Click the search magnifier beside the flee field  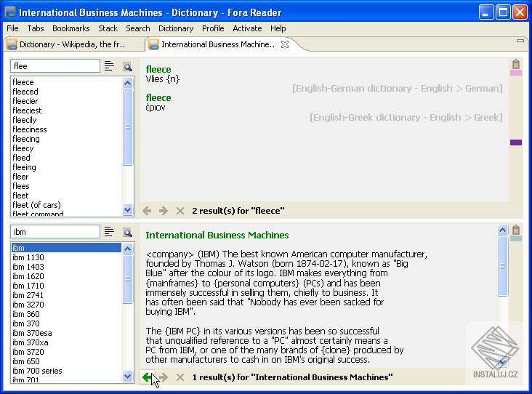click(x=128, y=67)
